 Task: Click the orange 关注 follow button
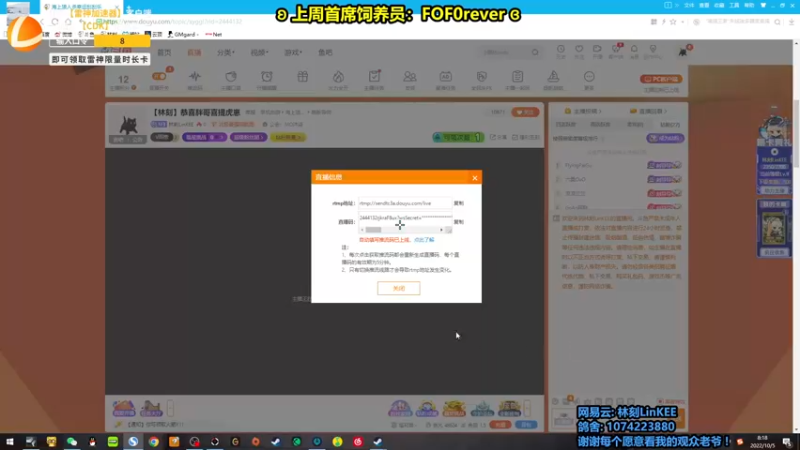pos(525,112)
